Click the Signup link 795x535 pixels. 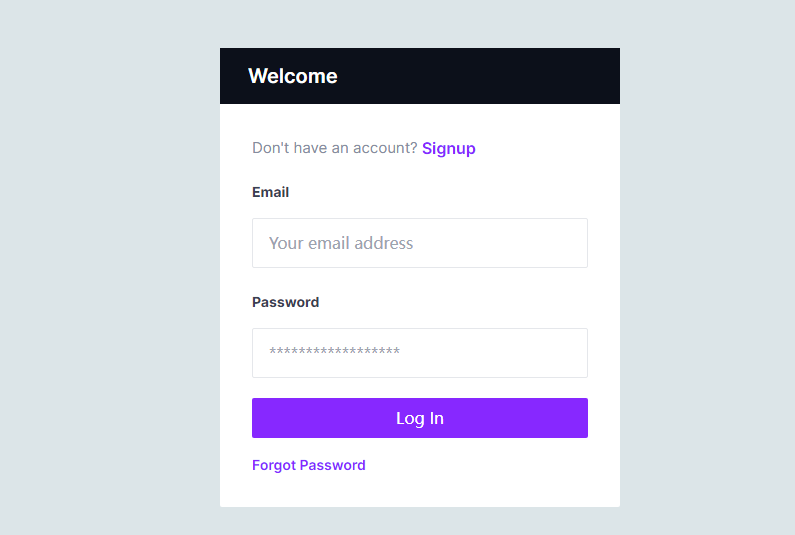(x=448, y=148)
